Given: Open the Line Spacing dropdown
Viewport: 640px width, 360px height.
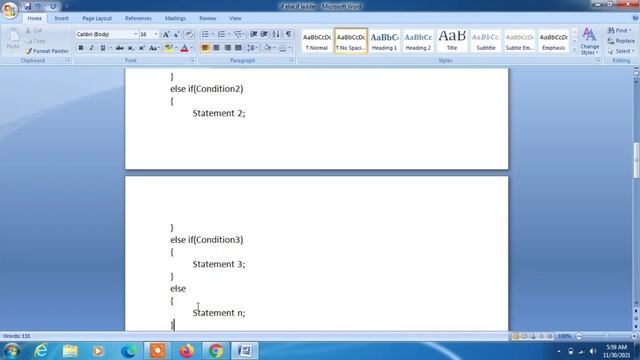Looking at the screenshot, I should tap(252, 48).
